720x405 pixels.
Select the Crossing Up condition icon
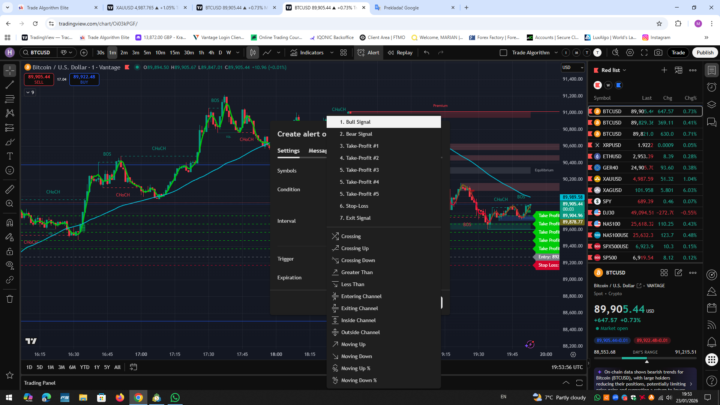point(334,248)
